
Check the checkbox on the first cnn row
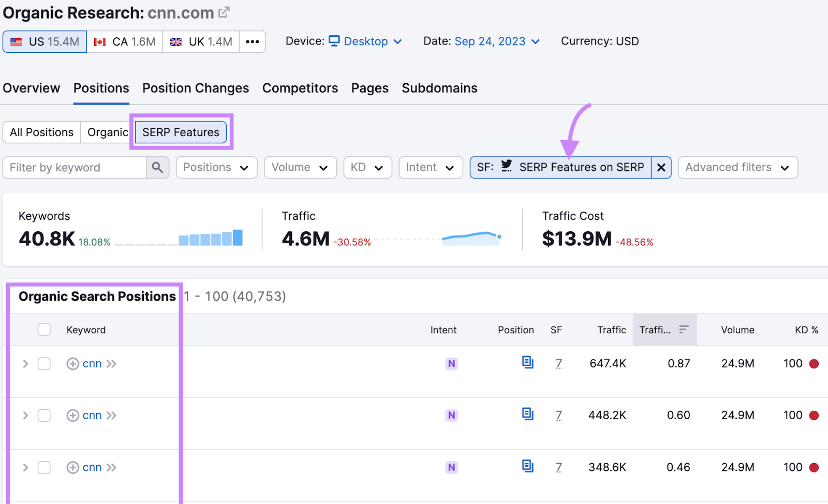point(44,363)
